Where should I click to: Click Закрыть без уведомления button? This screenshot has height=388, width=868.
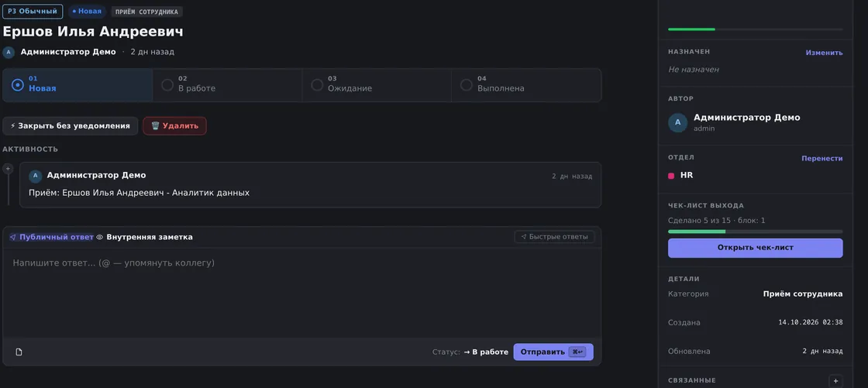(x=71, y=125)
